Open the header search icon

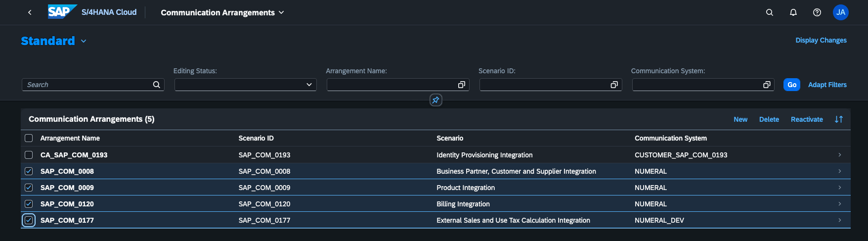[x=770, y=12]
